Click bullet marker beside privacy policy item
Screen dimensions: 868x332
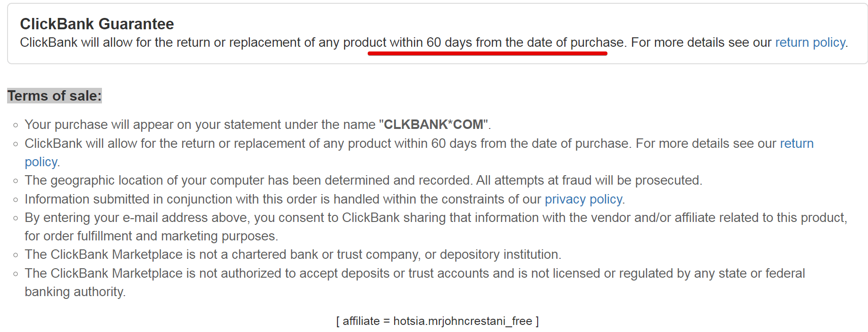point(16,200)
